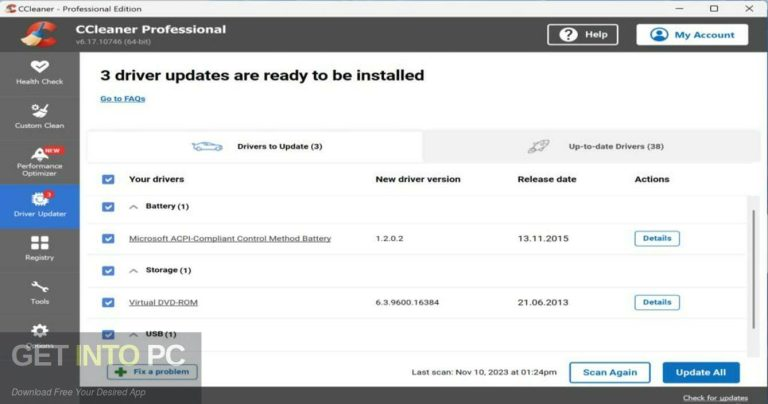Click the Update All button
Screen dimensions: 768x404
coord(701,373)
